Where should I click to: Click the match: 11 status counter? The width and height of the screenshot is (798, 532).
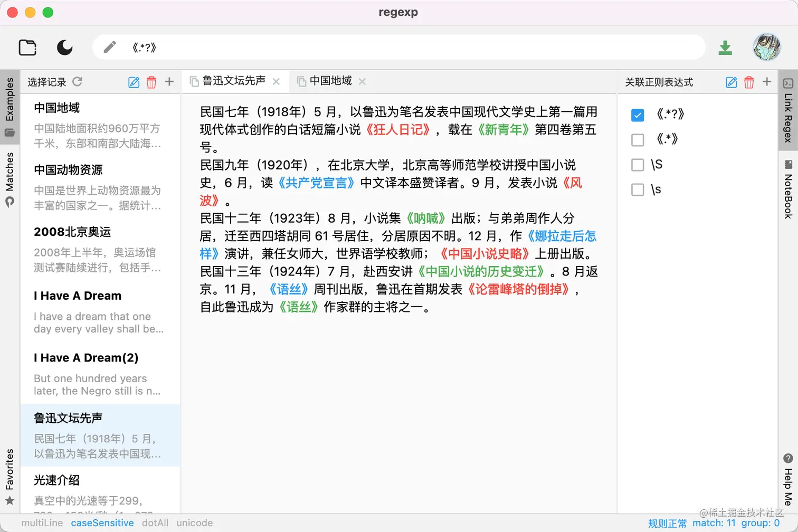click(714, 523)
